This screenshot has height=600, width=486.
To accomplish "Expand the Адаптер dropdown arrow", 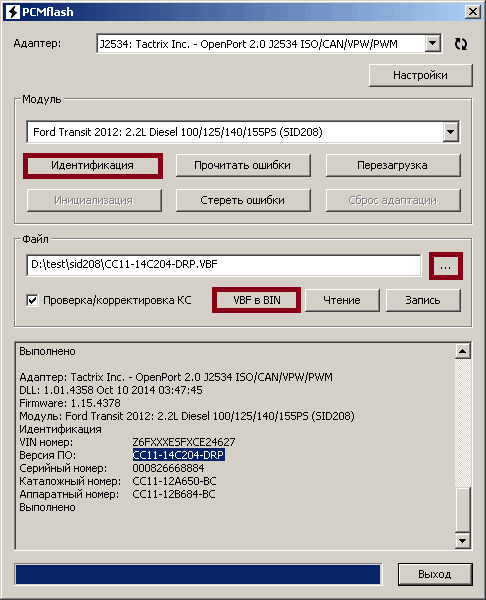I will coord(432,44).
